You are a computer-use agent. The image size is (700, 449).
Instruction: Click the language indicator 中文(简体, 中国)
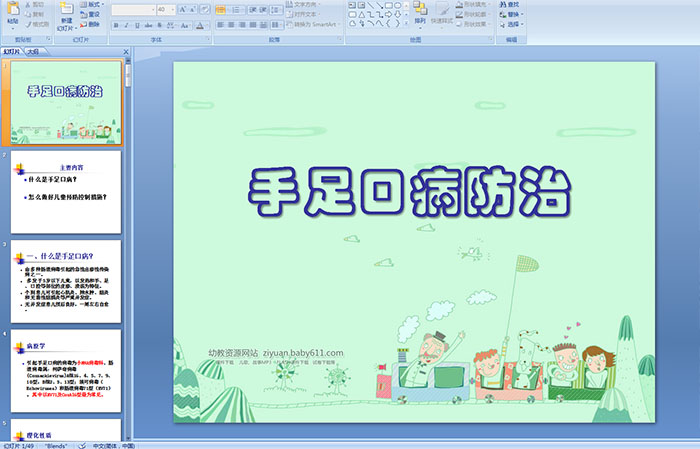(x=113, y=446)
